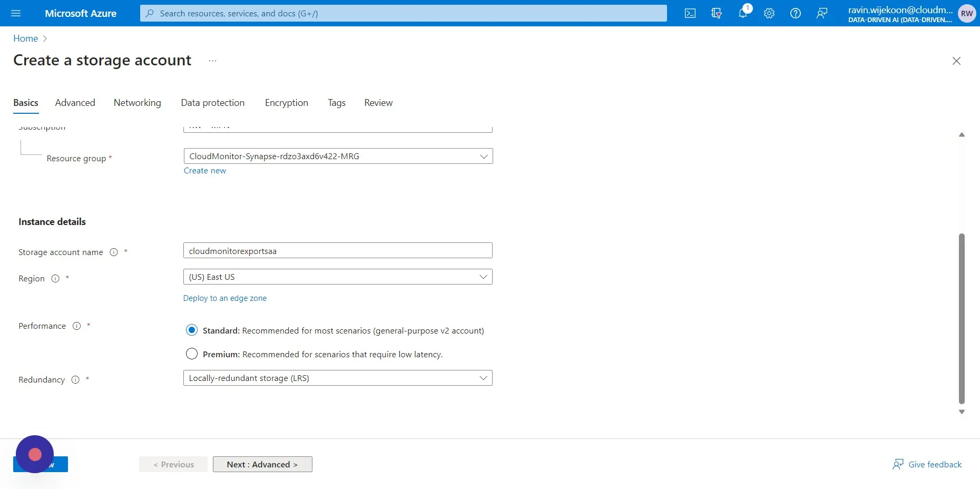The width and height of the screenshot is (980, 489).
Task: Click the Storage account name field
Action: (338, 250)
